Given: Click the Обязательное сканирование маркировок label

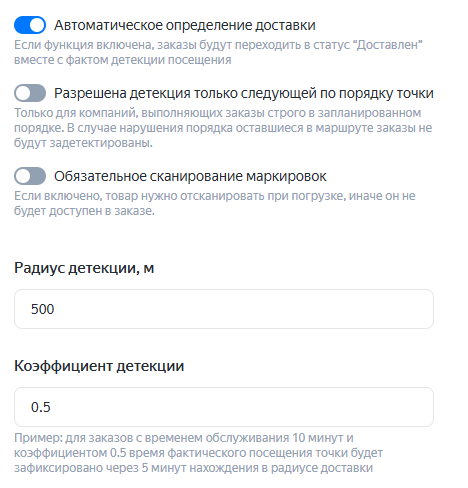Looking at the screenshot, I should coord(190,176).
